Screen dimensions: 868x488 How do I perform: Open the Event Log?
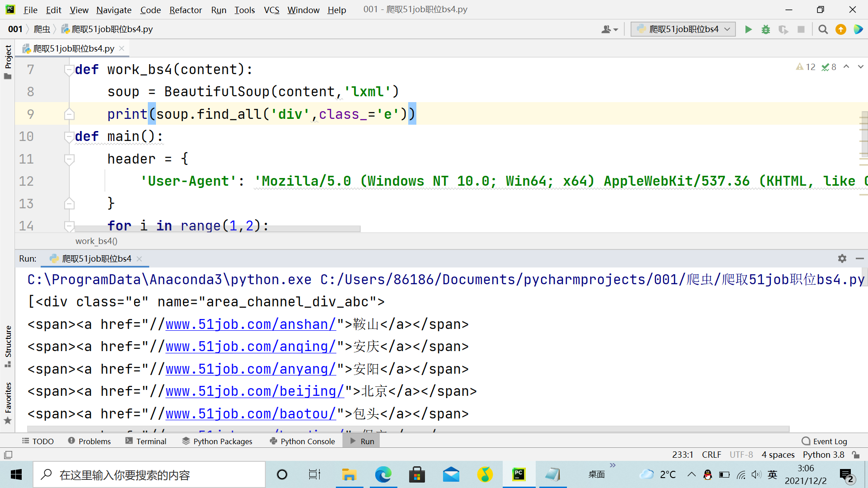coord(825,441)
